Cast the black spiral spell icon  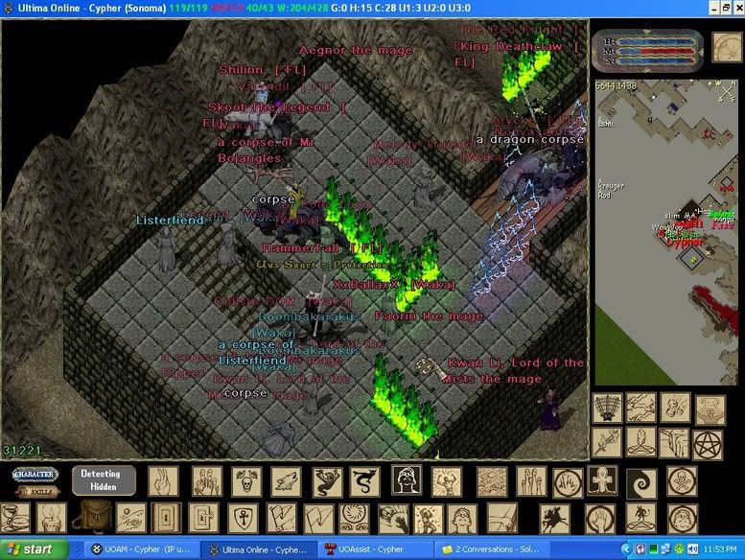click(641, 483)
